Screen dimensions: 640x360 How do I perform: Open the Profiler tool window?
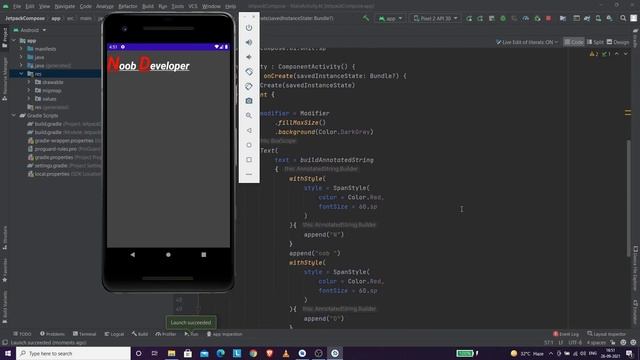pyautogui.click(x=165, y=334)
